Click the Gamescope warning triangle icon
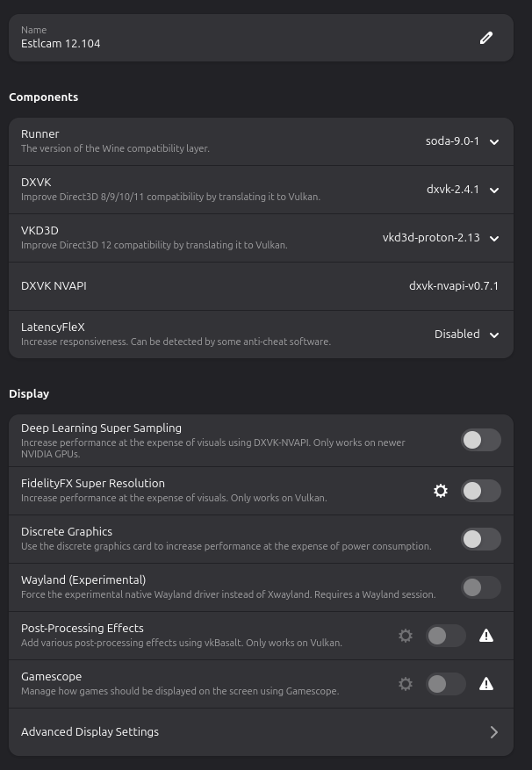The width and height of the screenshot is (532, 770). (486, 684)
